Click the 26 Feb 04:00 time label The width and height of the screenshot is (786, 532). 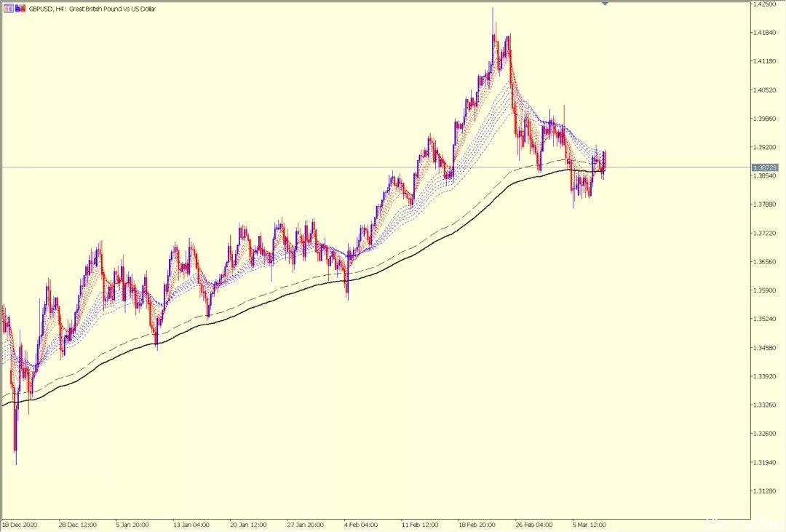click(x=534, y=525)
